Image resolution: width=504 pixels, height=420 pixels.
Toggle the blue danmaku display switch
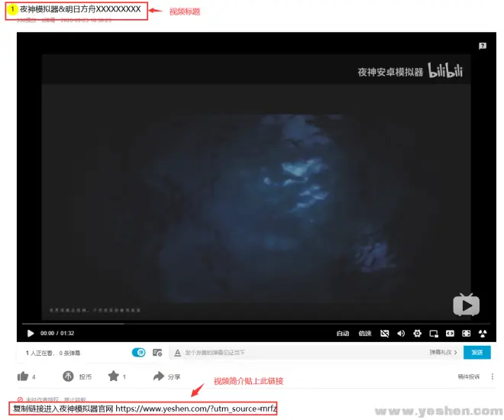(138, 353)
